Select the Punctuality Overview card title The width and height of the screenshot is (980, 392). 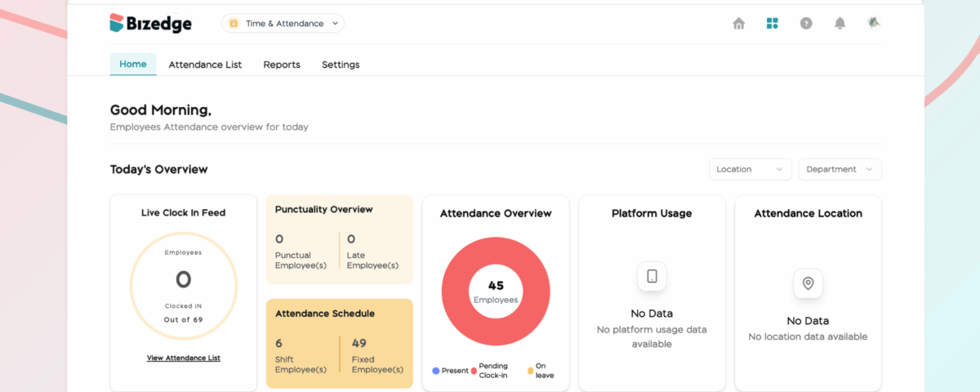(323, 209)
